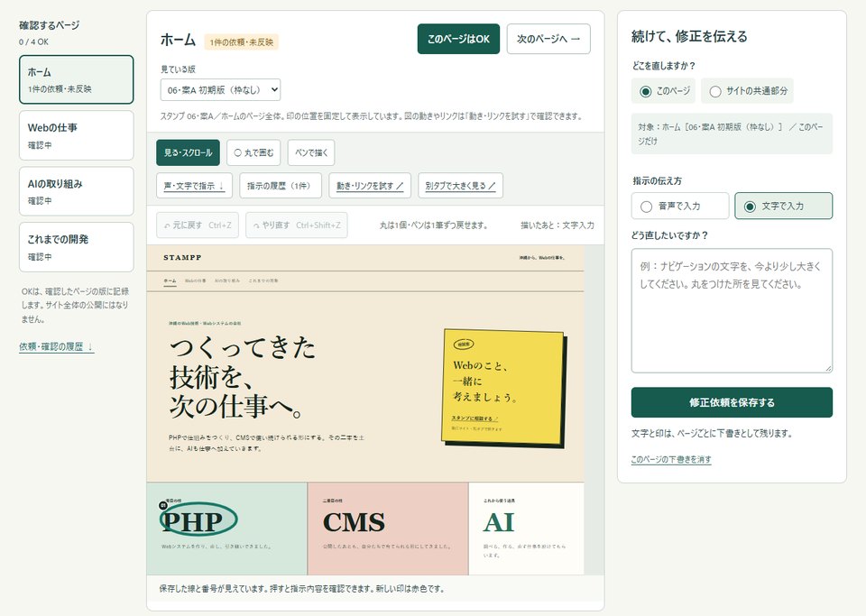Open the AIの取り組み page card
This screenshot has height=616, width=866.
pyautogui.click(x=76, y=191)
